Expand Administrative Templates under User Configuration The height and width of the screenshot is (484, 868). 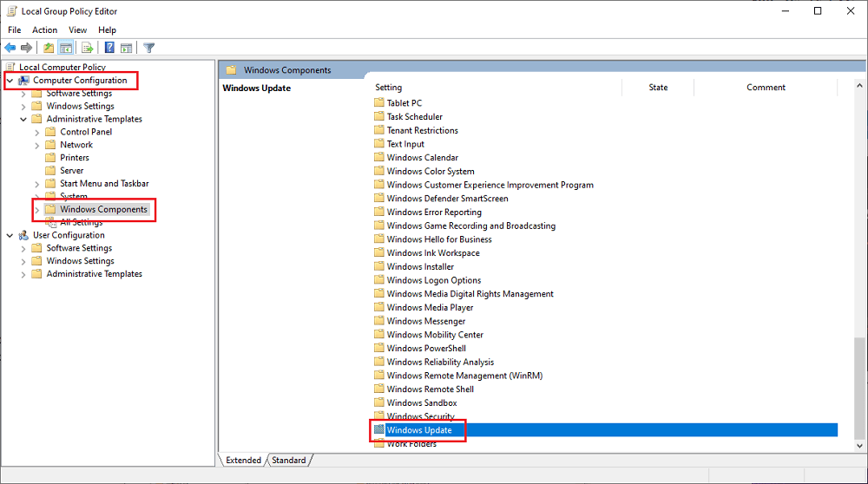(23, 274)
